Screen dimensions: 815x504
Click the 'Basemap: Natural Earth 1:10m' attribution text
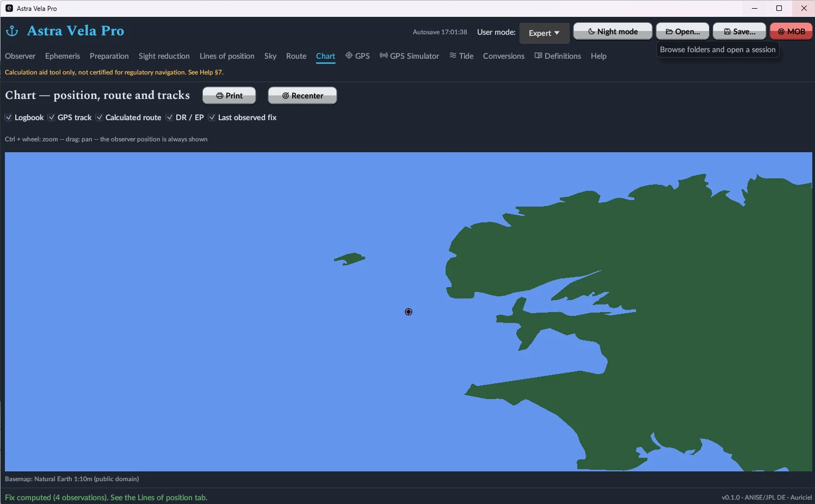(72, 479)
